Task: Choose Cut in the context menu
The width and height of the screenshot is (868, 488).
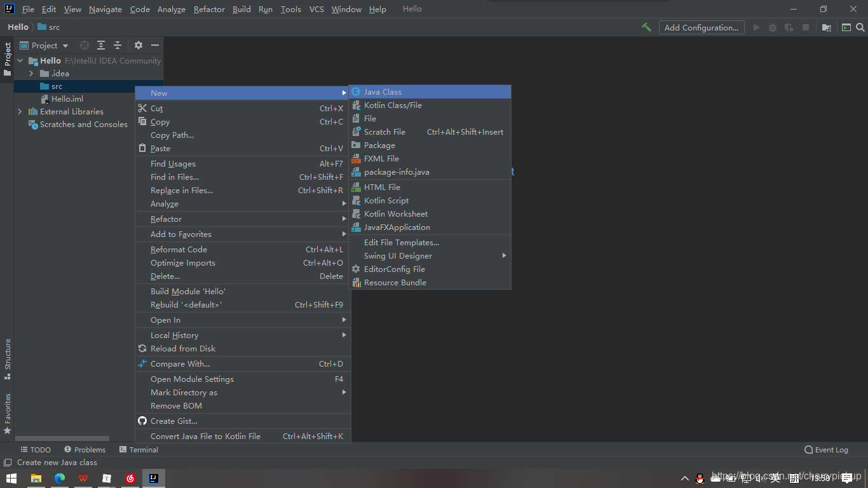Action: click(242, 108)
